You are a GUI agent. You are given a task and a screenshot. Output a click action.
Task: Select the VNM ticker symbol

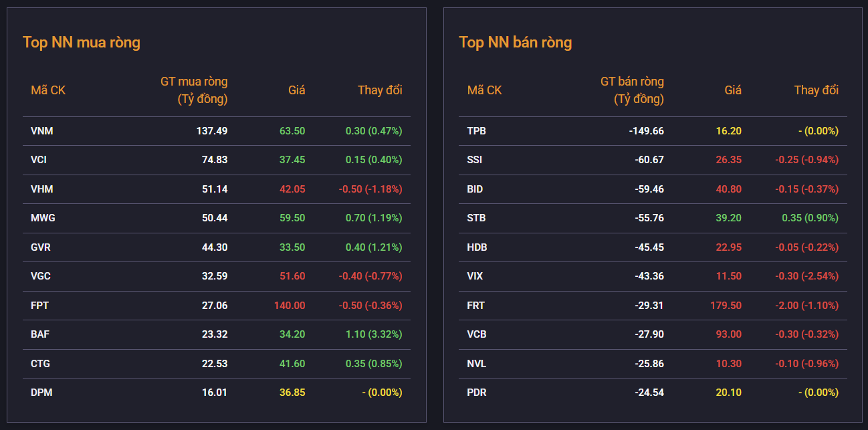point(42,131)
